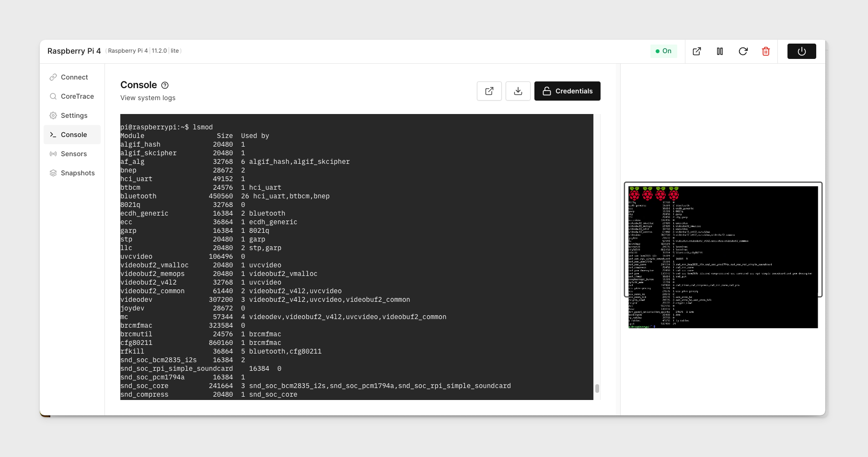Viewport: 868px width, 457px height.
Task: Click the 'View system logs' subtitle
Action: pyautogui.click(x=148, y=98)
